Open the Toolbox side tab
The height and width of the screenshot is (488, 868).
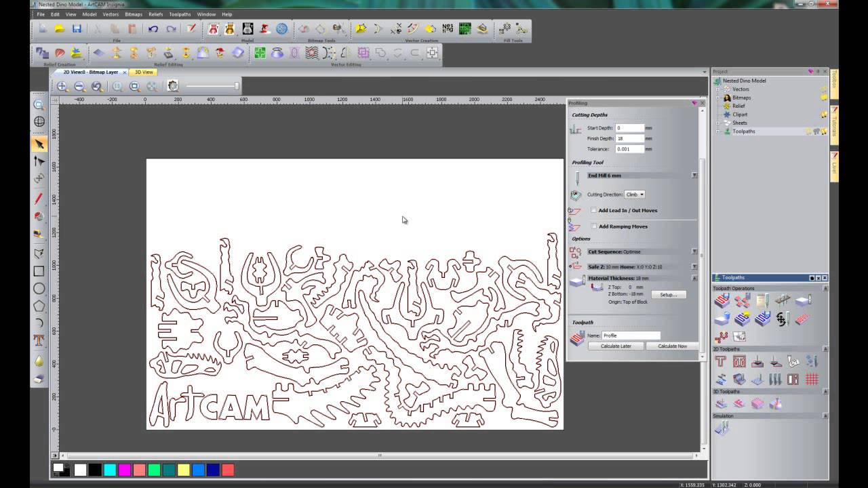click(835, 85)
